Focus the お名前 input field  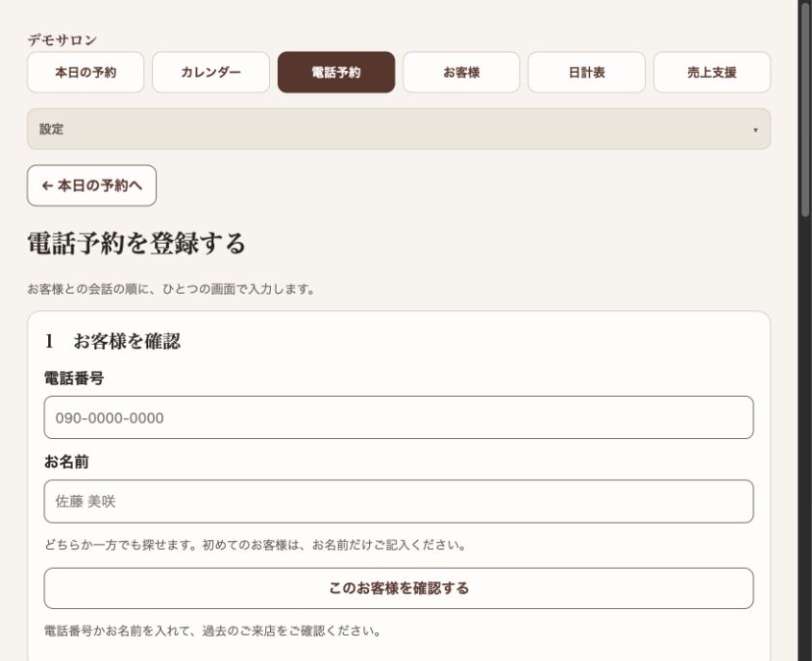coord(399,502)
